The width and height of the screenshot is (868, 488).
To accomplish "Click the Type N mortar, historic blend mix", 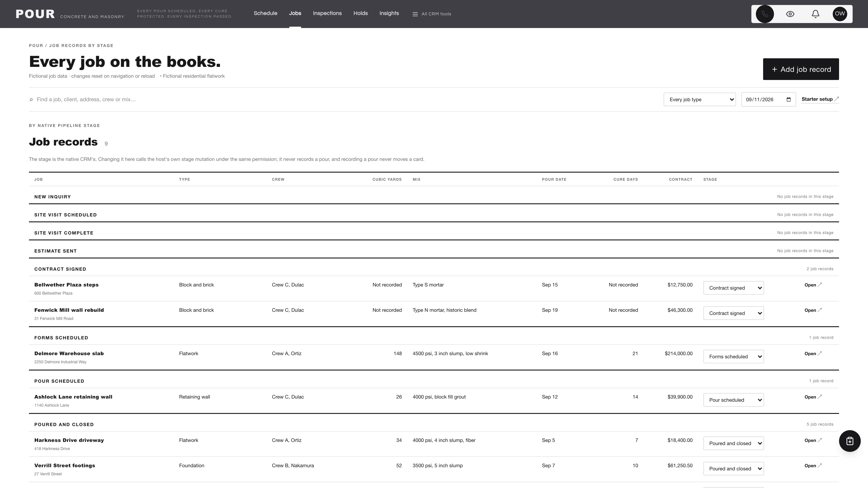I will coord(444,310).
